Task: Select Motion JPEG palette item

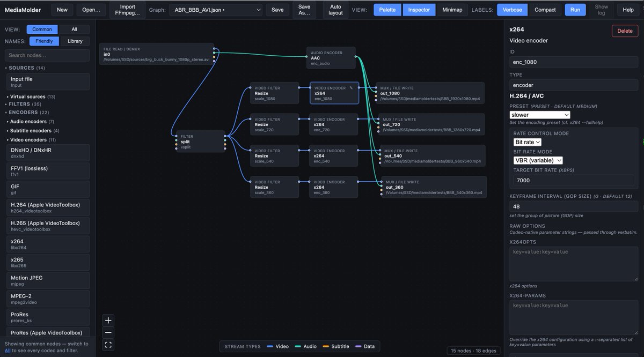Action: (48, 280)
